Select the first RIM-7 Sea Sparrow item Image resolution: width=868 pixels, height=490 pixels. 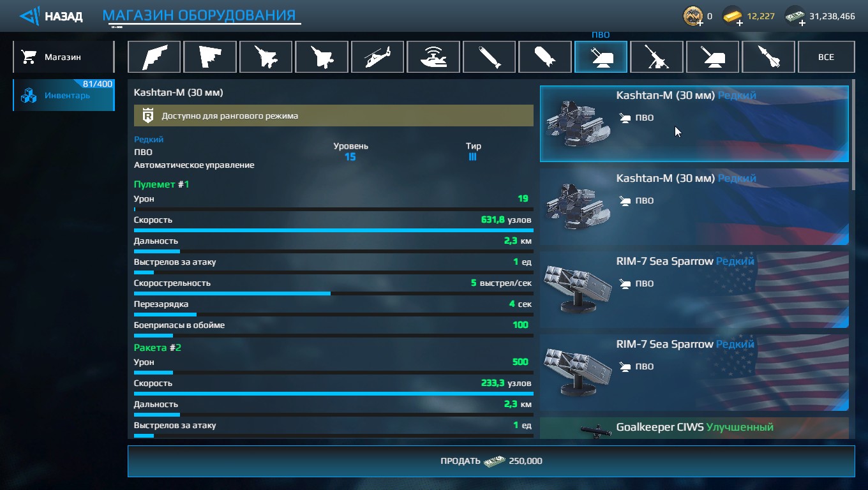click(694, 290)
